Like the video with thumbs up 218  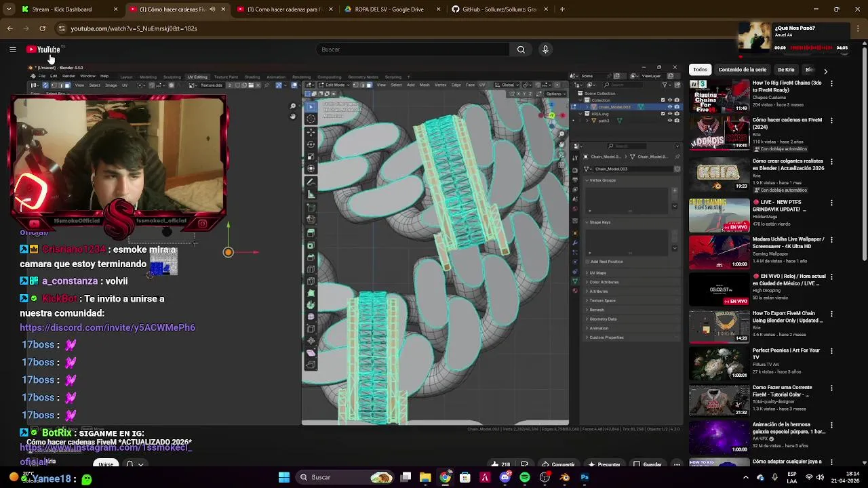coord(500,464)
